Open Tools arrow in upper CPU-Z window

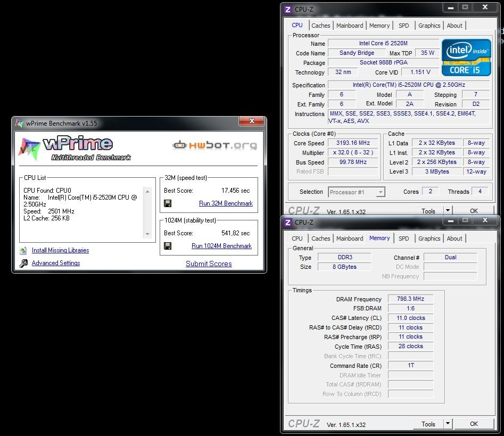[x=448, y=211]
